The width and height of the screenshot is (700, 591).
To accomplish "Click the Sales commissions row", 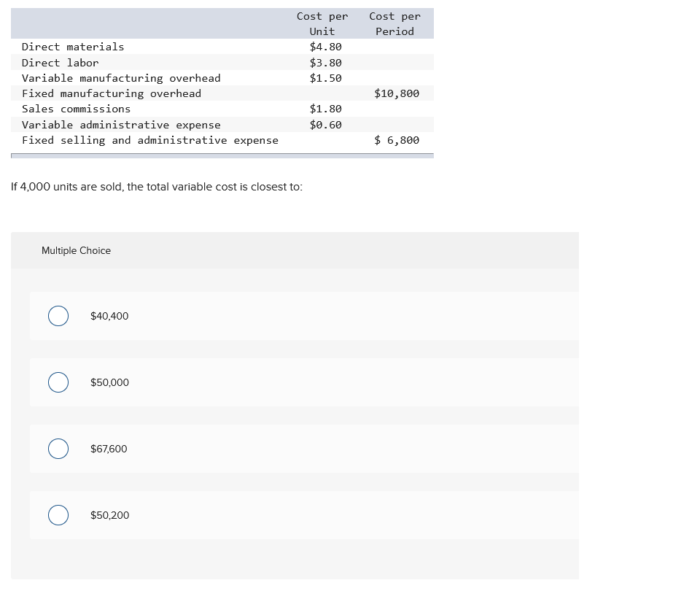I will tap(76, 109).
